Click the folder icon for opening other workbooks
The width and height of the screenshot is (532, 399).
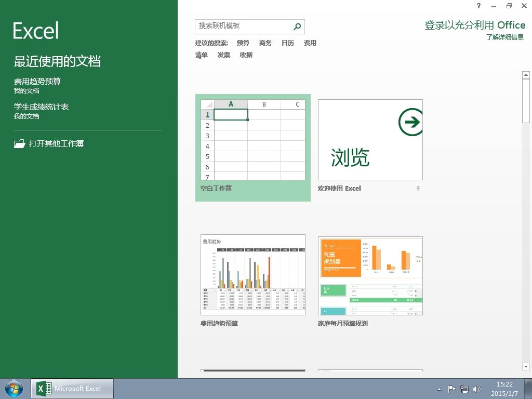pos(19,144)
